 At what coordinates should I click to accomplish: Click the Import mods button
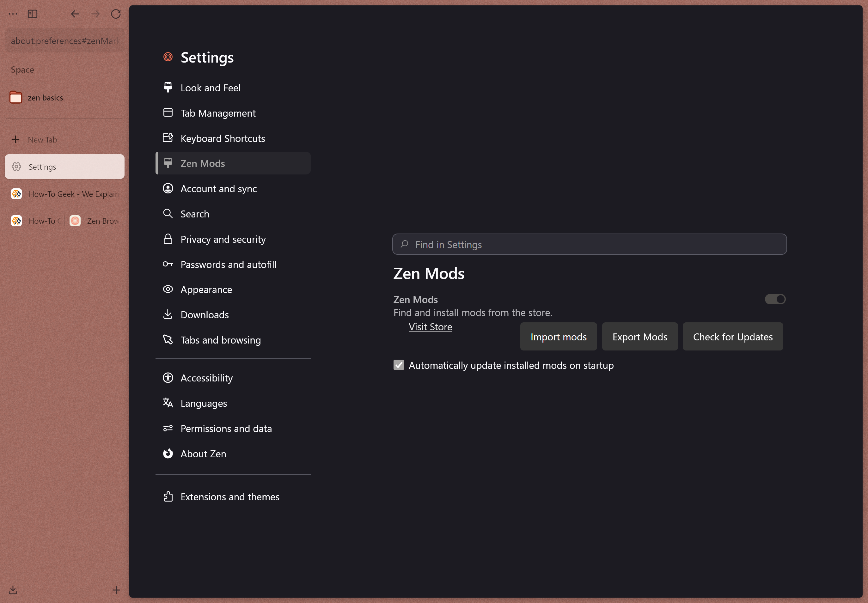point(559,336)
